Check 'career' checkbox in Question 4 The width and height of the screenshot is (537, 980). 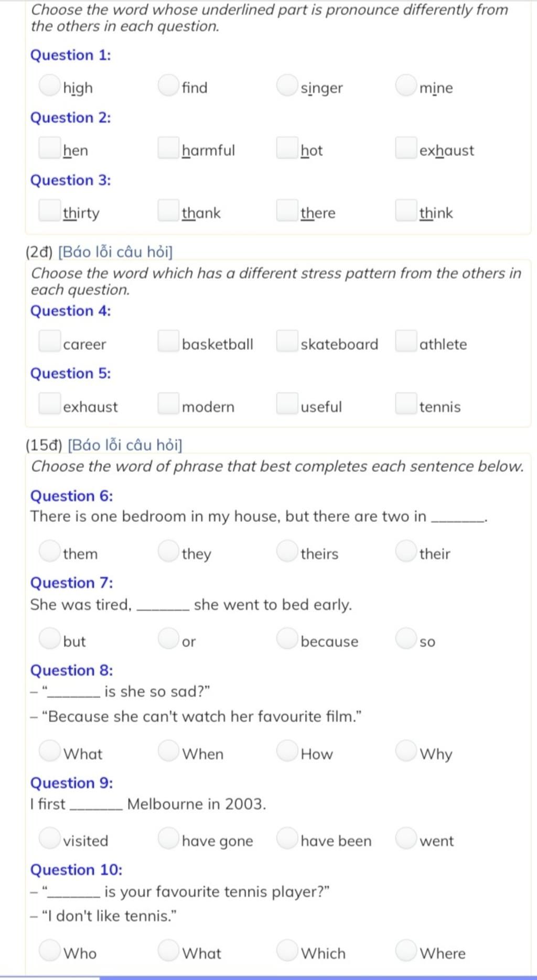coord(50,341)
